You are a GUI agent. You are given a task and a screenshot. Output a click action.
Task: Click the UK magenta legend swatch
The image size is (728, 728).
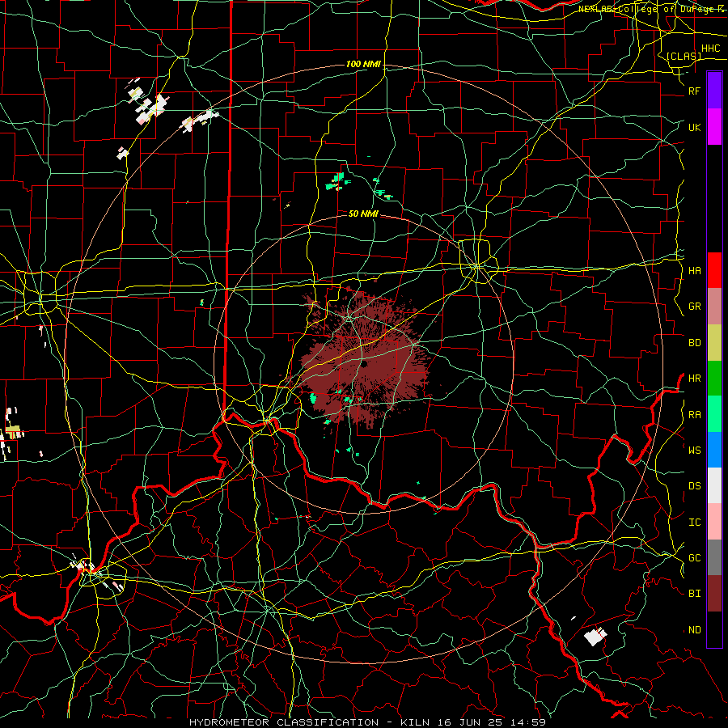click(714, 127)
